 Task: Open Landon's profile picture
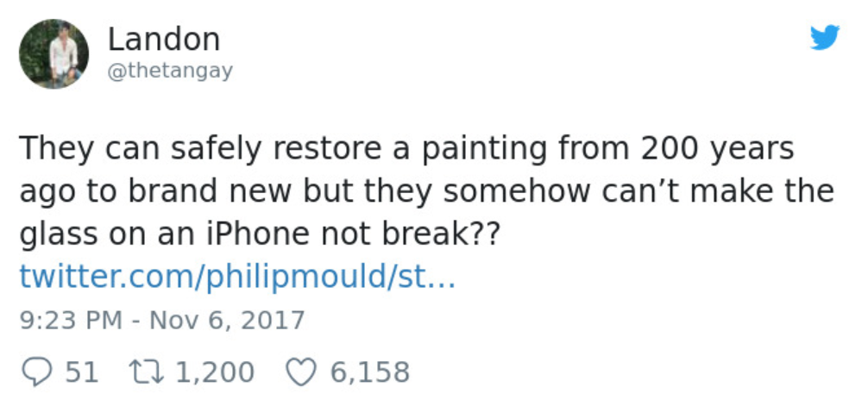[x=53, y=53]
